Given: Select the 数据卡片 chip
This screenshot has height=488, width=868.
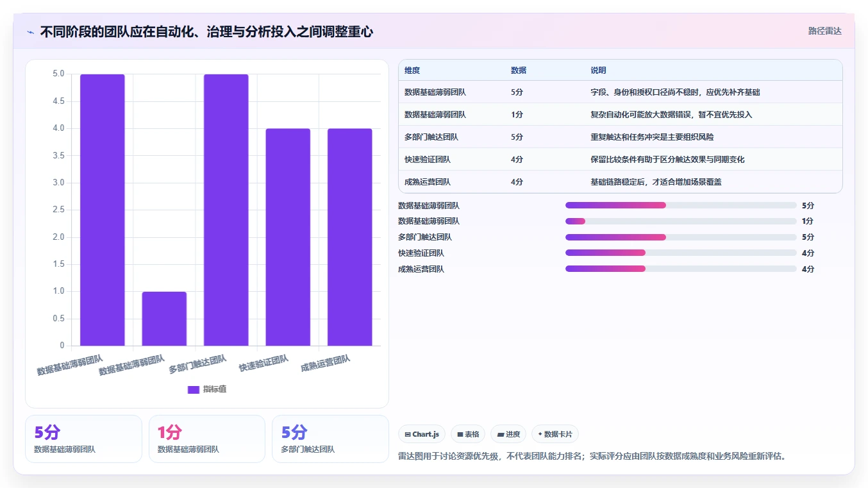Looking at the screenshot, I should [x=555, y=434].
